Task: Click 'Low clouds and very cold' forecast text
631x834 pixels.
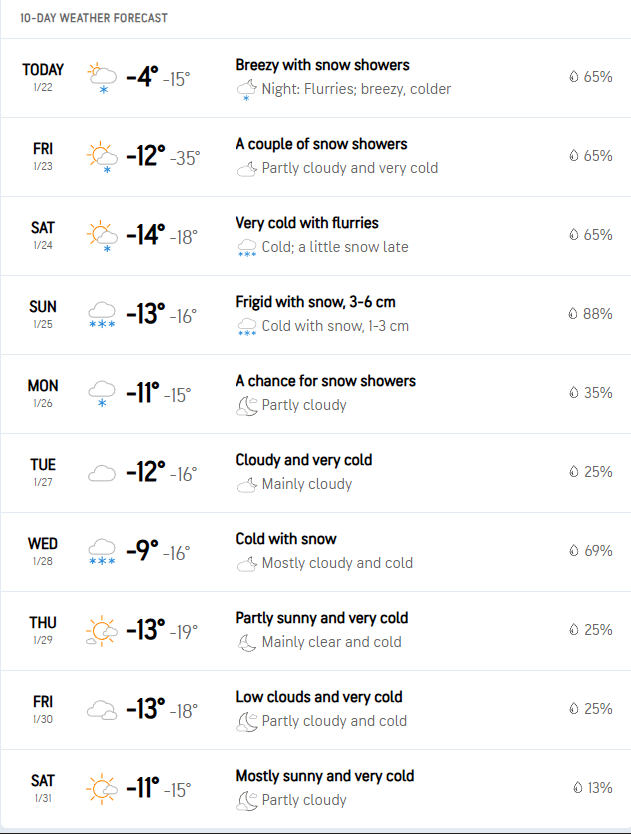Action: click(x=318, y=697)
